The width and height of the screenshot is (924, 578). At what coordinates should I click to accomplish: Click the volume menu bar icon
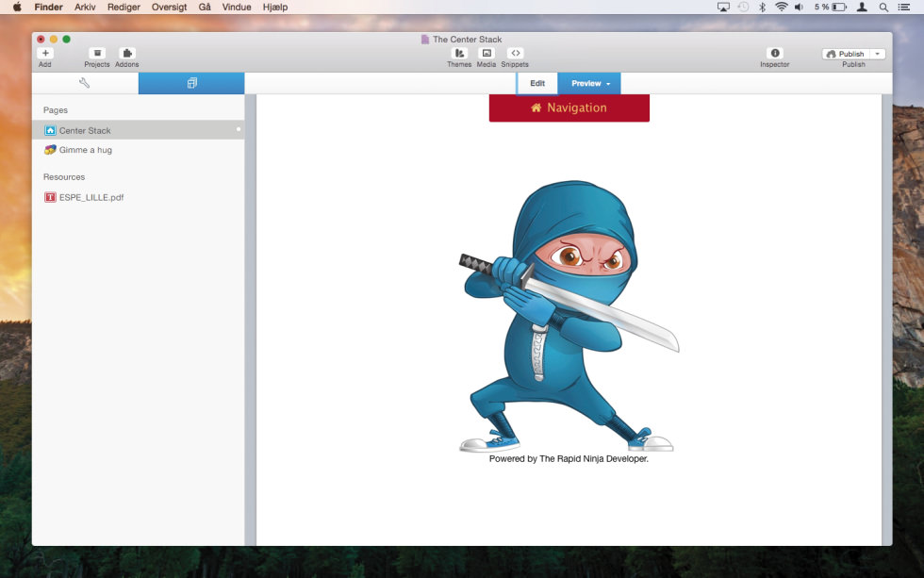pyautogui.click(x=800, y=7)
